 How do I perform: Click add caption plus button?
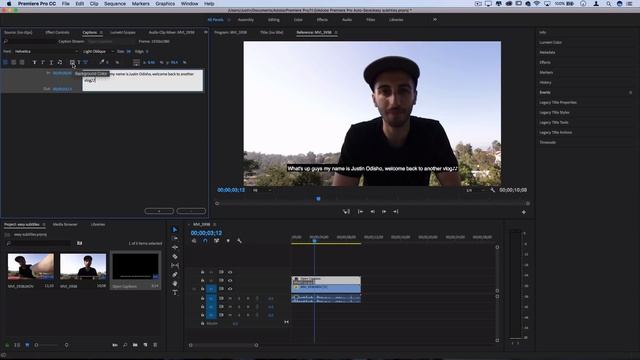pos(159,211)
